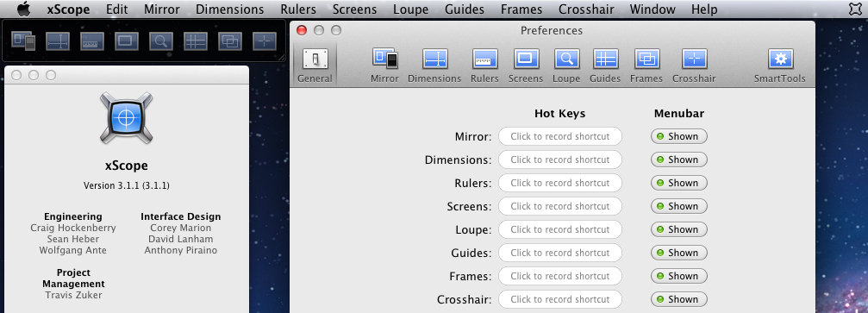Select Dimensions tool in floating toolbar
Image resolution: width=868 pixels, height=313 pixels.
pos(58,41)
